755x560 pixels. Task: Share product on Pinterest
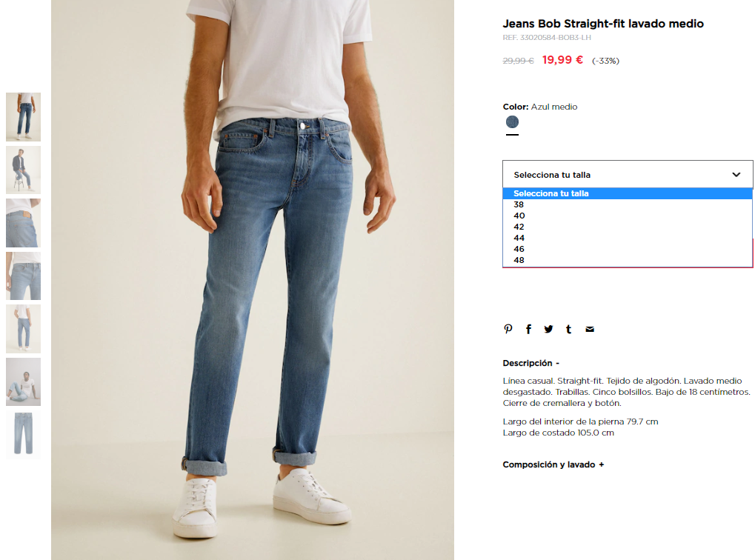(x=508, y=330)
